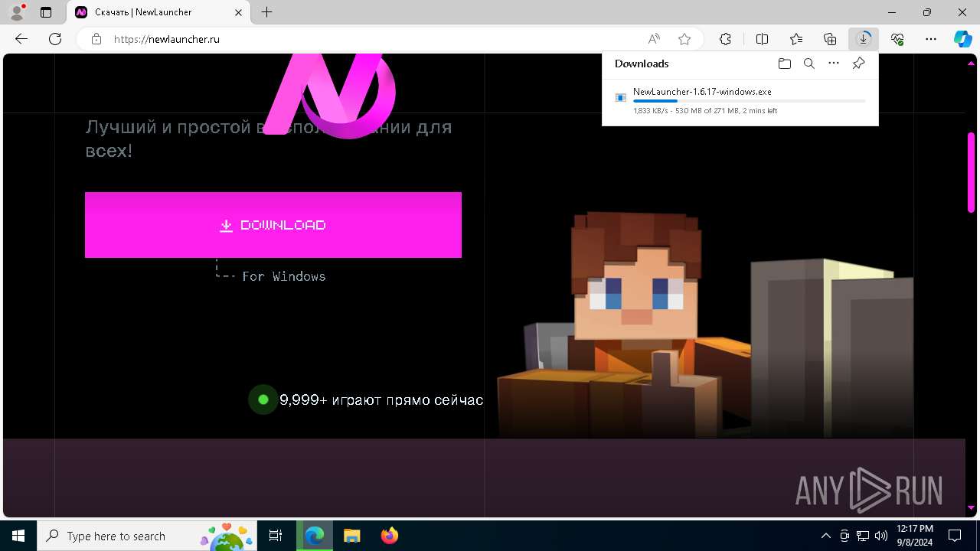Toggle the Downloads toolbar button
980x551 pixels.
click(864, 39)
